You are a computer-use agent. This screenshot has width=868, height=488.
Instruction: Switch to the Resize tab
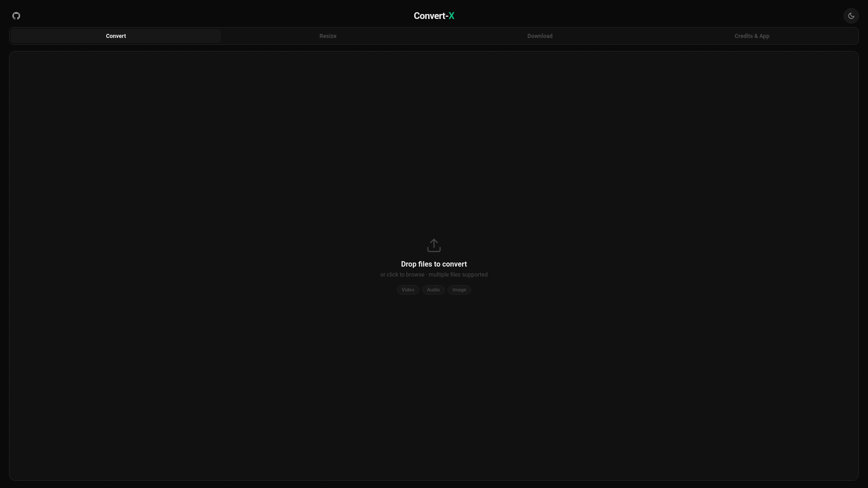328,36
